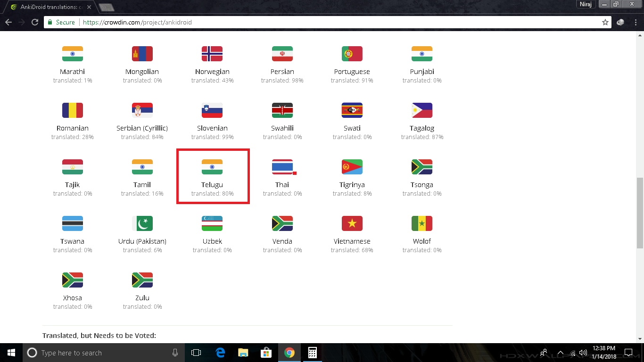644x362 pixels.
Task: Select the Swati flag icon
Action: (x=352, y=110)
